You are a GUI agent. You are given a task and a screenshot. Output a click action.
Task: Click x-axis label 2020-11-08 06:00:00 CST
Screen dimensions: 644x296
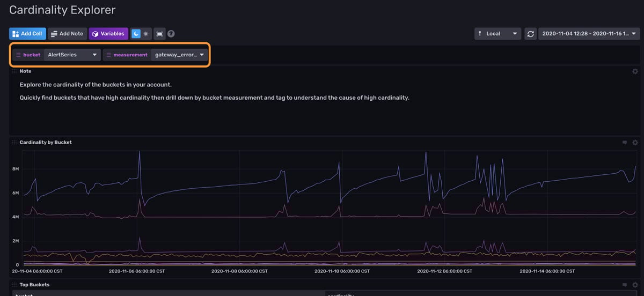239,271
